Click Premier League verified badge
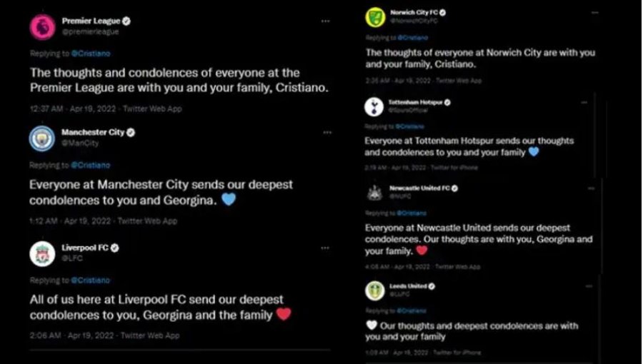Viewport: 643px width, 364px height. click(126, 21)
